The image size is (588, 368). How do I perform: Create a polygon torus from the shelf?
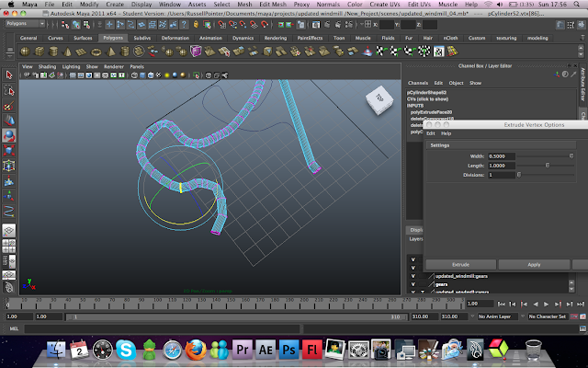96,52
